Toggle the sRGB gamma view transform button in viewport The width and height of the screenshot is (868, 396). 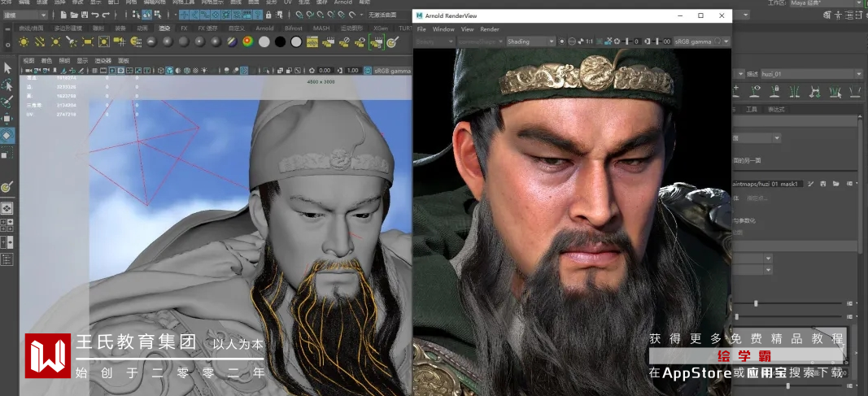[x=369, y=71]
